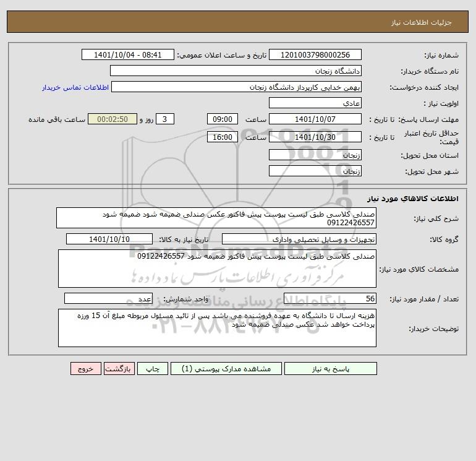Viewport: 476px width, 461px height.
Task: Select the شماره نیاز field 1201003798000256
Action: coord(315,54)
